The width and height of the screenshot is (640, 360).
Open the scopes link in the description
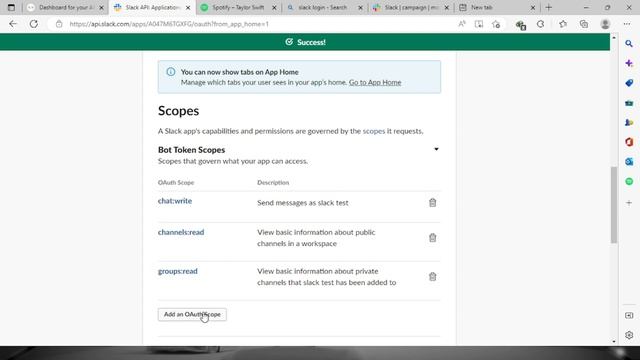tap(373, 131)
